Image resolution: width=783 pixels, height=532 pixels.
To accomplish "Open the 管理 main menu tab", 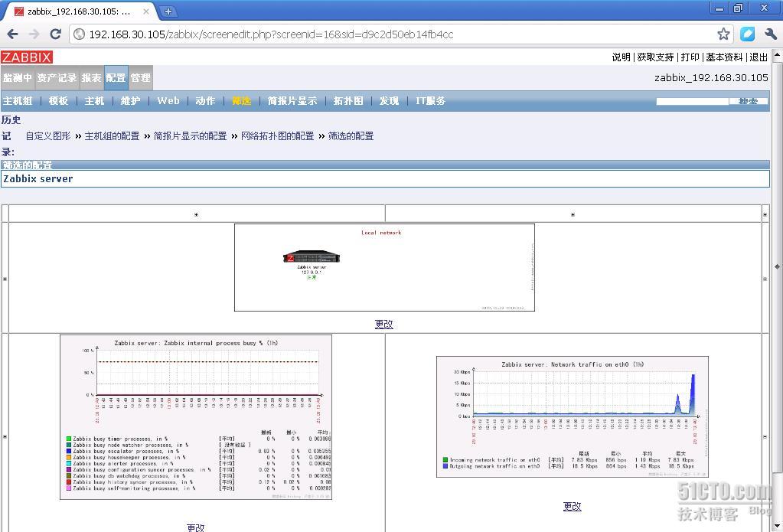I will (140, 78).
